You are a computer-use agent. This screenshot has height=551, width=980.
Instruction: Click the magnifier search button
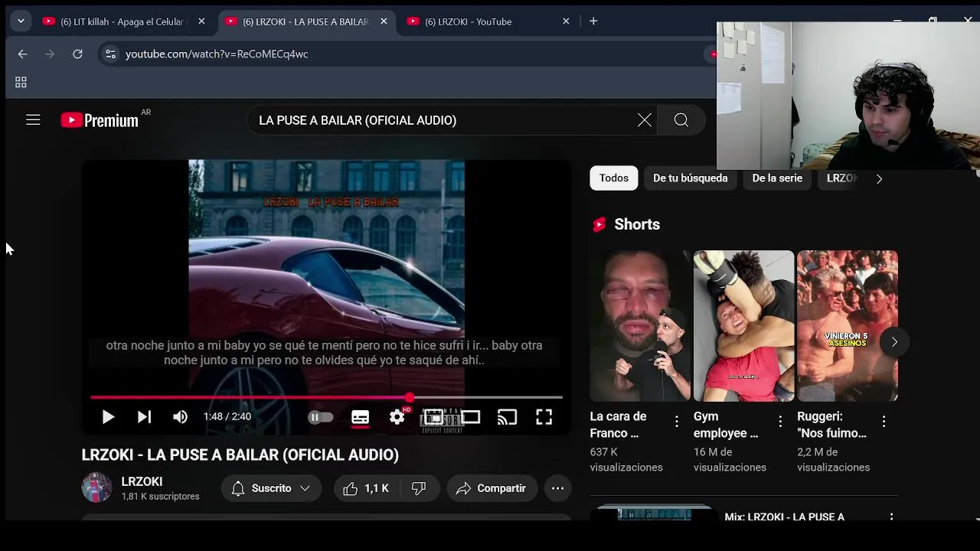[x=681, y=120]
